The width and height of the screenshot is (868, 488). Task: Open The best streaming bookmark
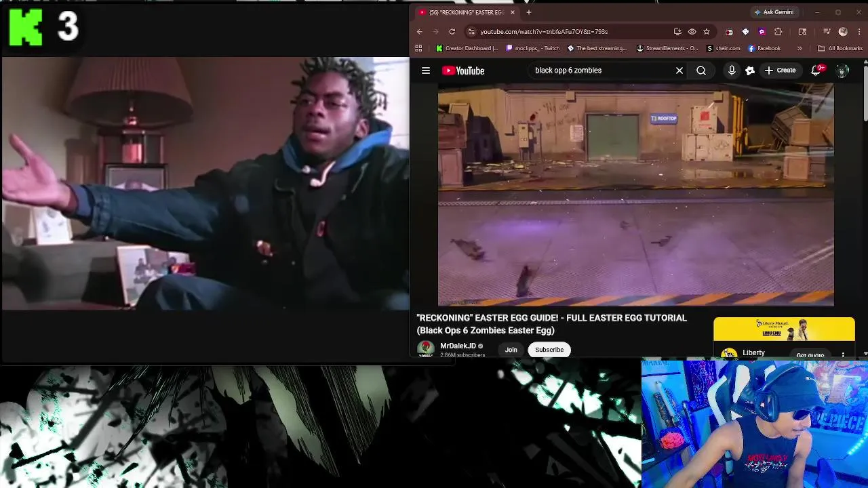coord(597,49)
